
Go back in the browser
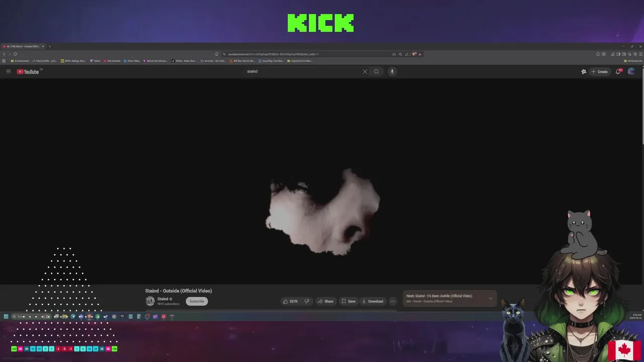point(4,54)
